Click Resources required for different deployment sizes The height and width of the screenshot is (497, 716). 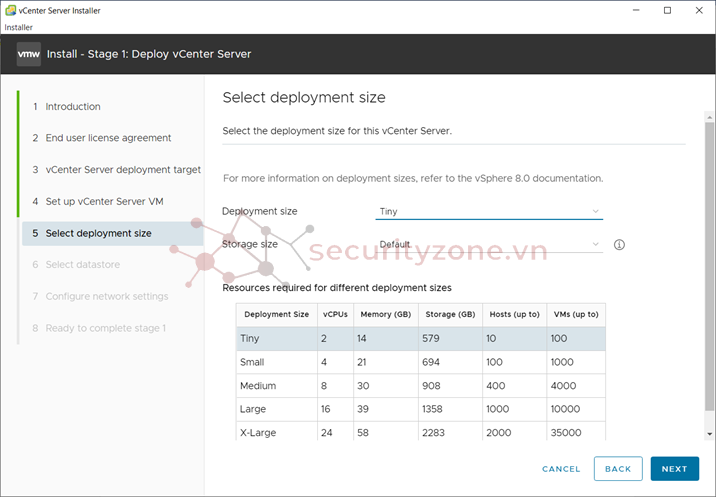337,288
